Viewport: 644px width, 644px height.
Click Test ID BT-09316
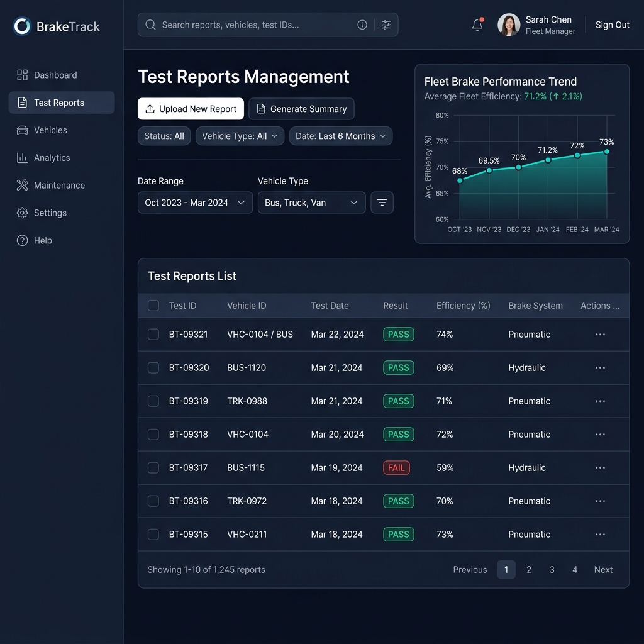(189, 501)
